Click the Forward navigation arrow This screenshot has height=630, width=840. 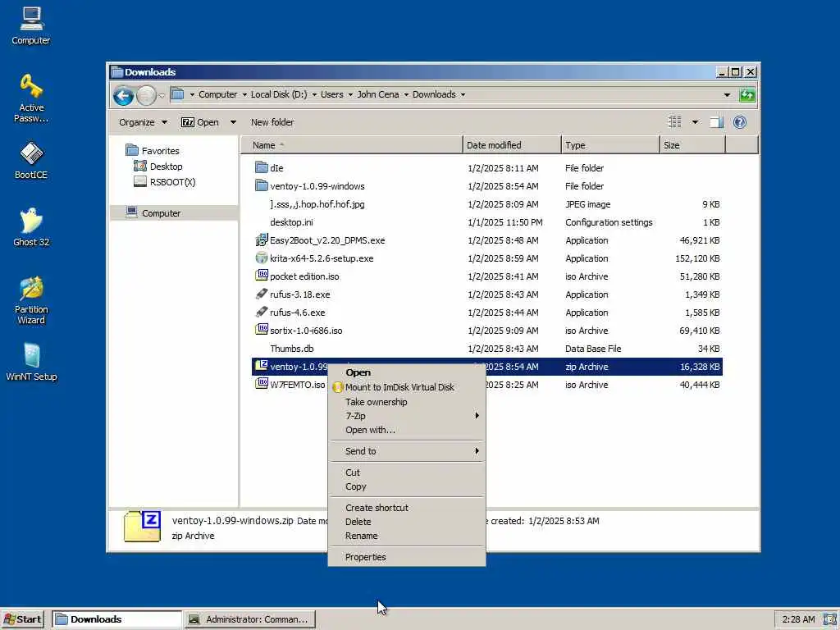coord(146,96)
